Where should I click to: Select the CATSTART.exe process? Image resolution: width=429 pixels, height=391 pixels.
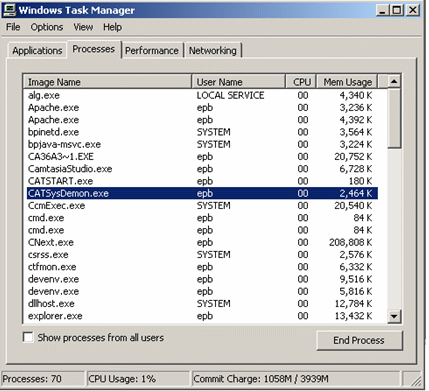click(202, 181)
